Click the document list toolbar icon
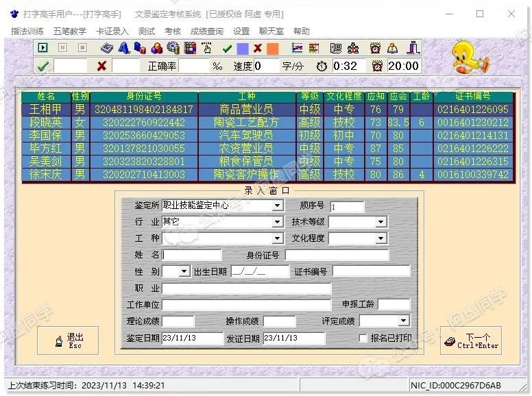Viewport: 532px width, 396px height. coord(336,48)
